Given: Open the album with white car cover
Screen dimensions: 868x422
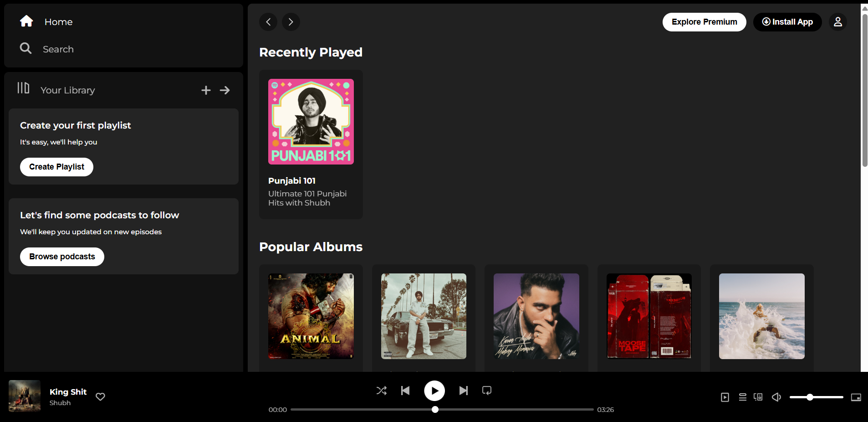Looking at the screenshot, I should pos(424,316).
